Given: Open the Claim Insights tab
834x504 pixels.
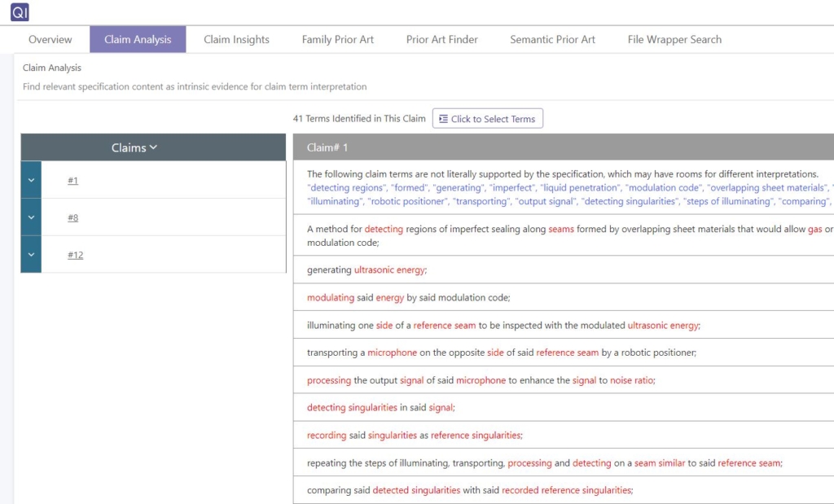Looking at the screenshot, I should [x=236, y=38].
